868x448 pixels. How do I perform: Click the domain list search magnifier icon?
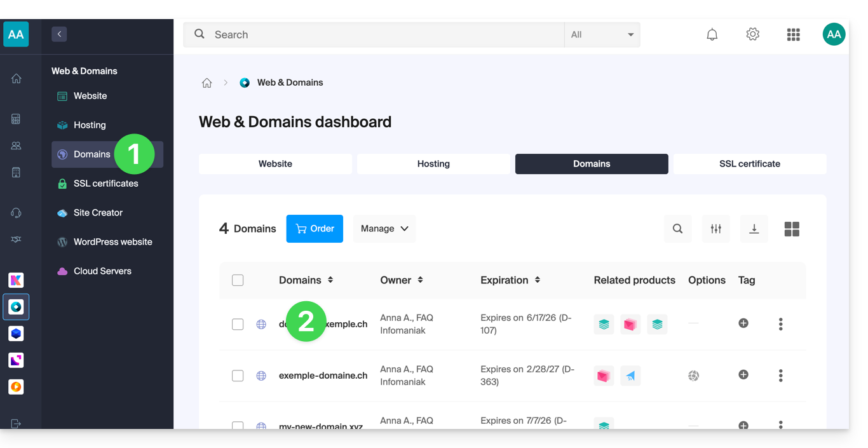(x=677, y=229)
